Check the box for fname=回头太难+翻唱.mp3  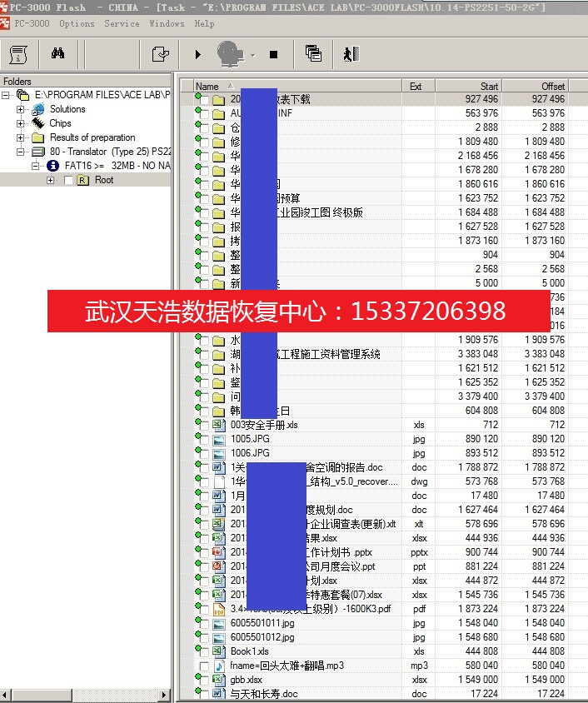[x=204, y=666]
